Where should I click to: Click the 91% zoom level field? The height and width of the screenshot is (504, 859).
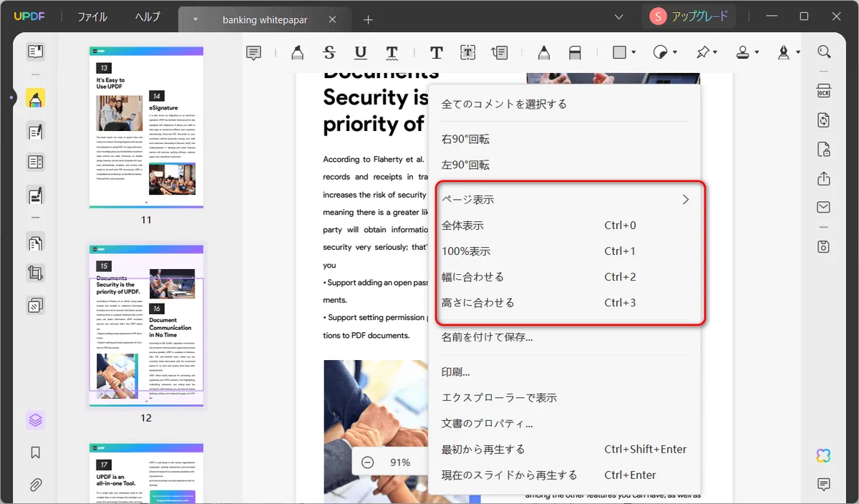click(x=400, y=462)
